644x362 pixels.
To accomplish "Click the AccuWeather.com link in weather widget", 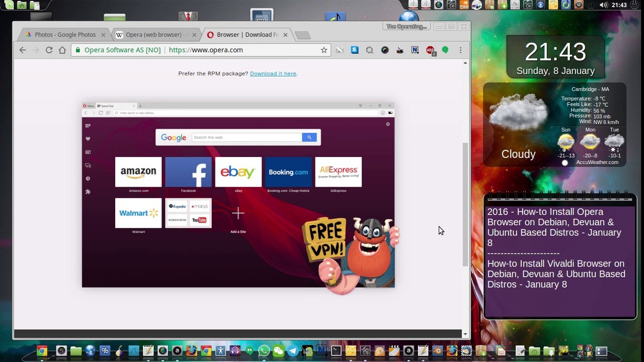I will tap(597, 162).
